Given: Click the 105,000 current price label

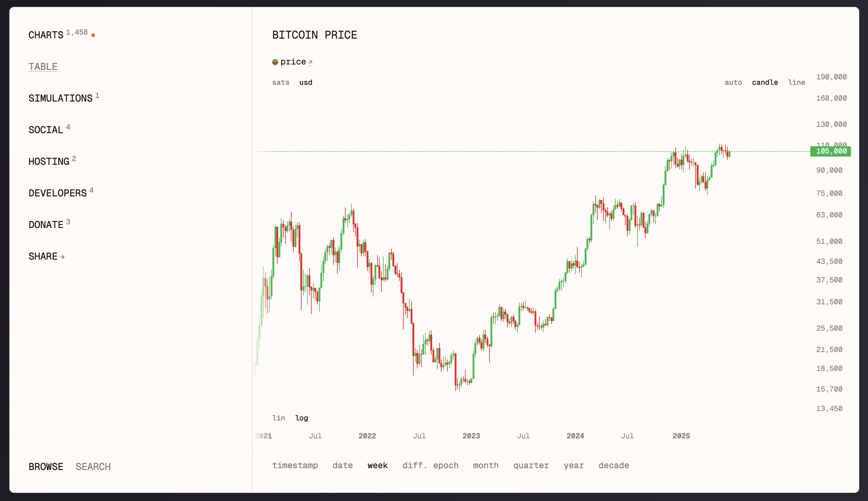Looking at the screenshot, I should click(831, 151).
